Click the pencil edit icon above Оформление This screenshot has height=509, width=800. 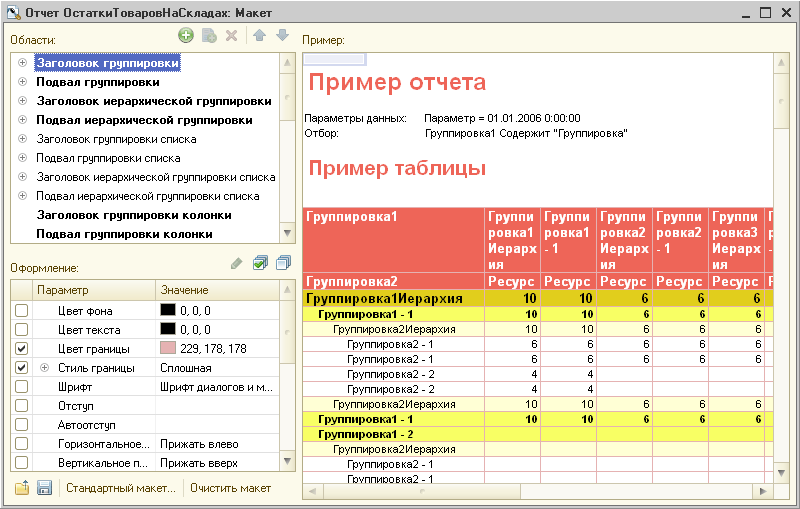[x=237, y=263]
